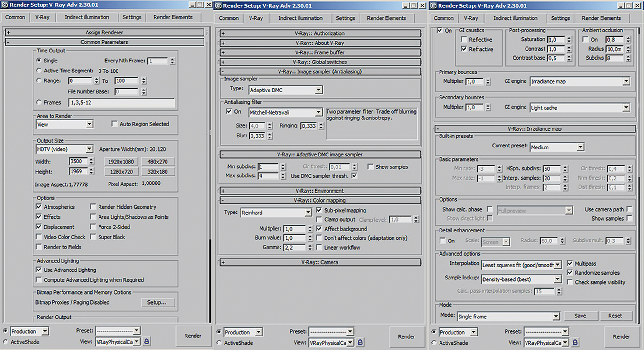Image resolution: width=644 pixels, height=350 pixels.
Task: Open Render Elements tab in leftmost window
Action: [173, 17]
